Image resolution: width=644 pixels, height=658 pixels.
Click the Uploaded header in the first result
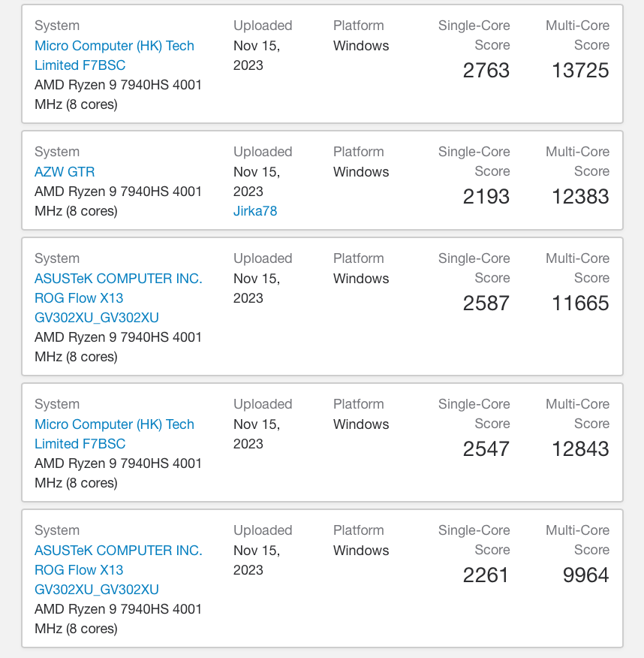pos(262,25)
